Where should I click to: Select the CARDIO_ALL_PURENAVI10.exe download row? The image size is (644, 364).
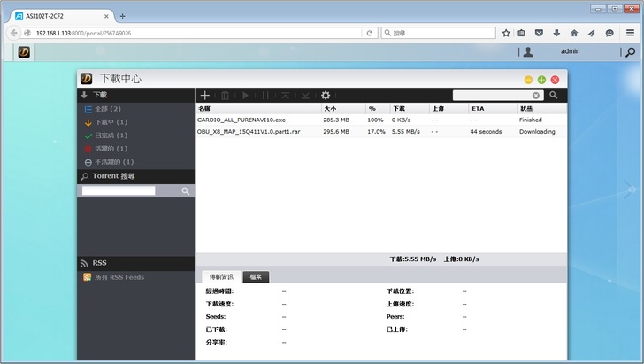pos(255,120)
